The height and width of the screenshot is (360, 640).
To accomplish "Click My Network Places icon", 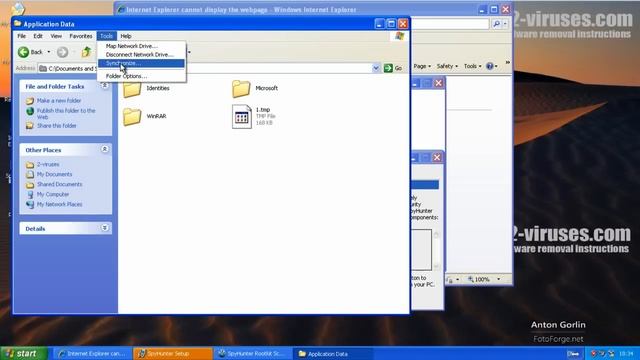I will (30, 204).
